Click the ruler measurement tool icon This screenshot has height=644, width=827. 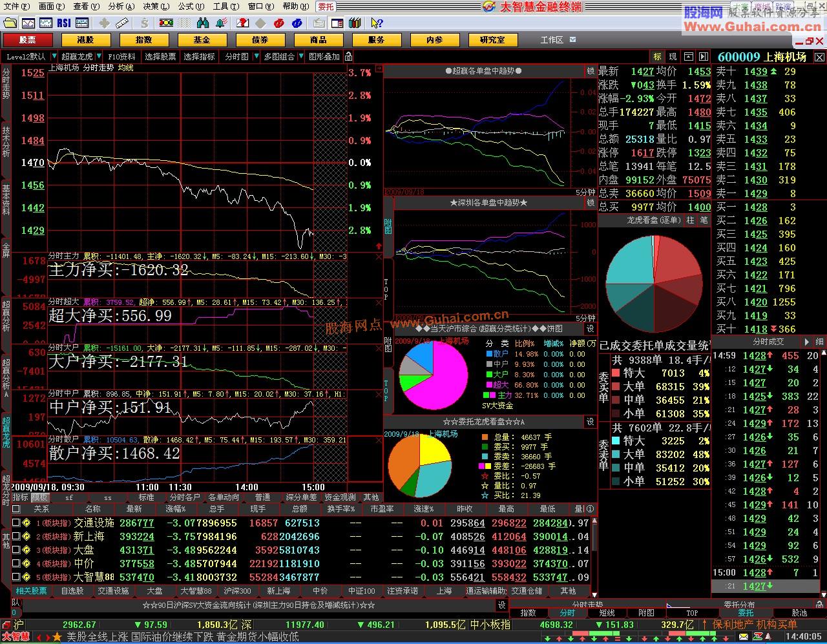121,23
